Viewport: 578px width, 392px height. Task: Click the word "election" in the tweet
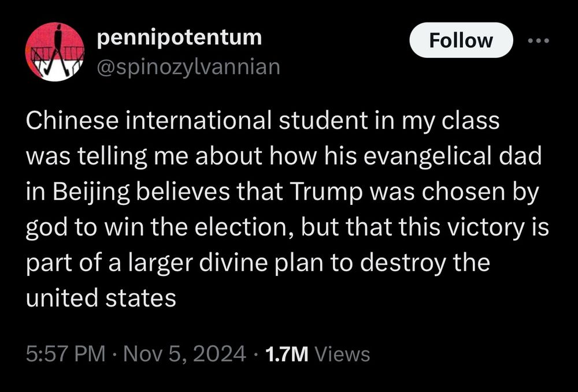coord(244,227)
